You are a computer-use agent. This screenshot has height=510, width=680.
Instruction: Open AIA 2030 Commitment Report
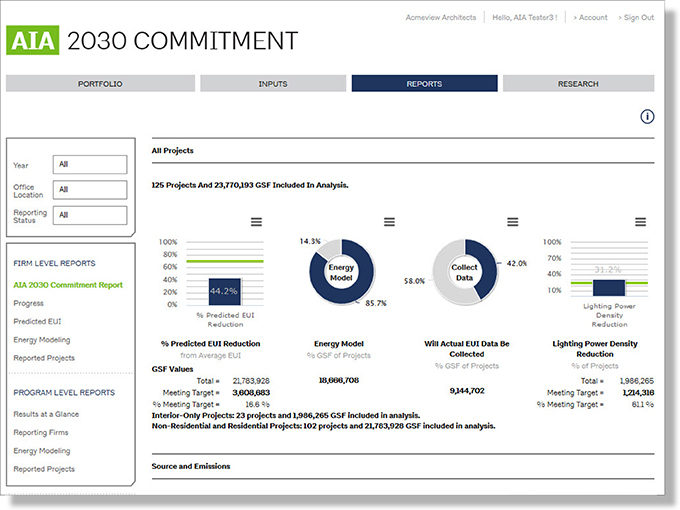(68, 285)
